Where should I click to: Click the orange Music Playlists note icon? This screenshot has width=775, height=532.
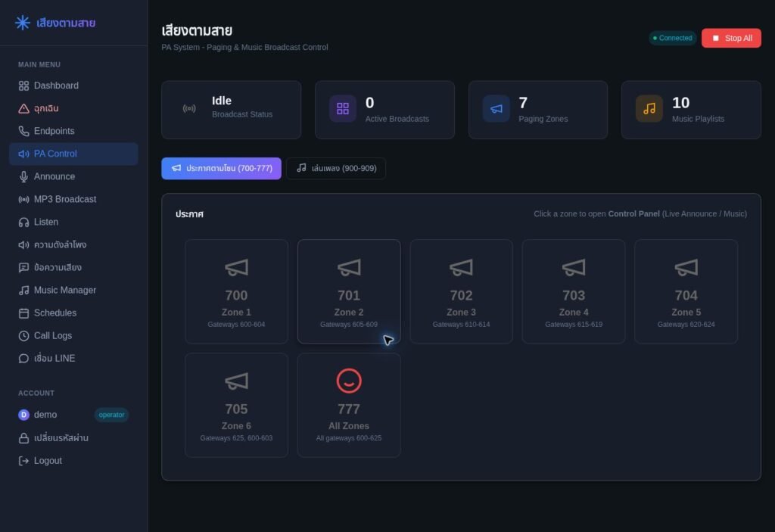649,109
